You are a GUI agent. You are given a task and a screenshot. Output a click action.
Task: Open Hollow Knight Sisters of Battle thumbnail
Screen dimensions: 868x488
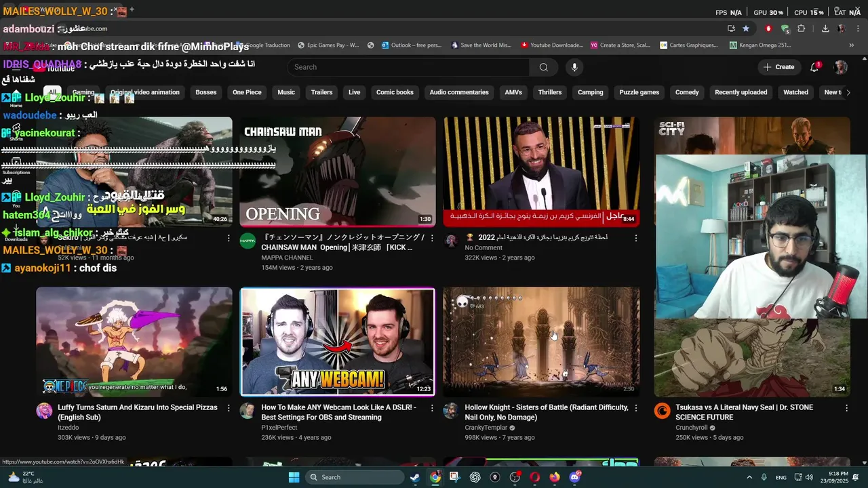[541, 342]
